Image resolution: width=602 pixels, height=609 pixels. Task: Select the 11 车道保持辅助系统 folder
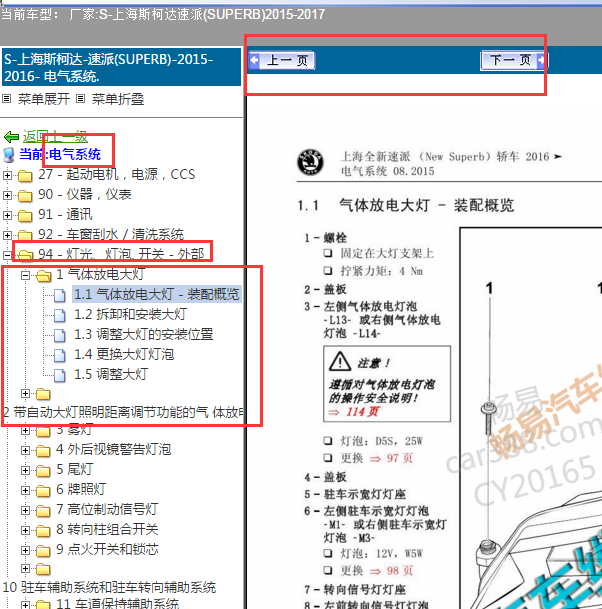pos(118,604)
